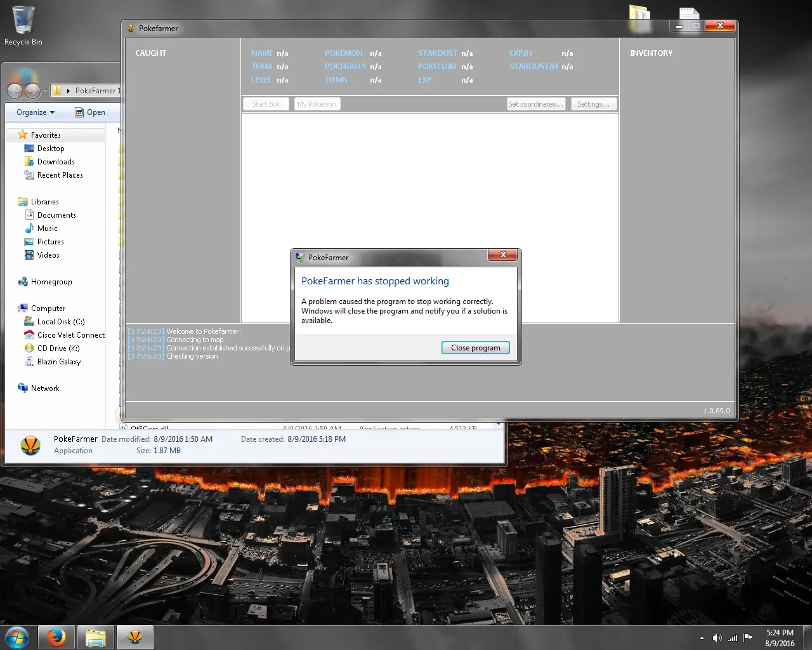812x650 pixels.
Task: Select Documents under Libraries
Action: click(x=56, y=215)
